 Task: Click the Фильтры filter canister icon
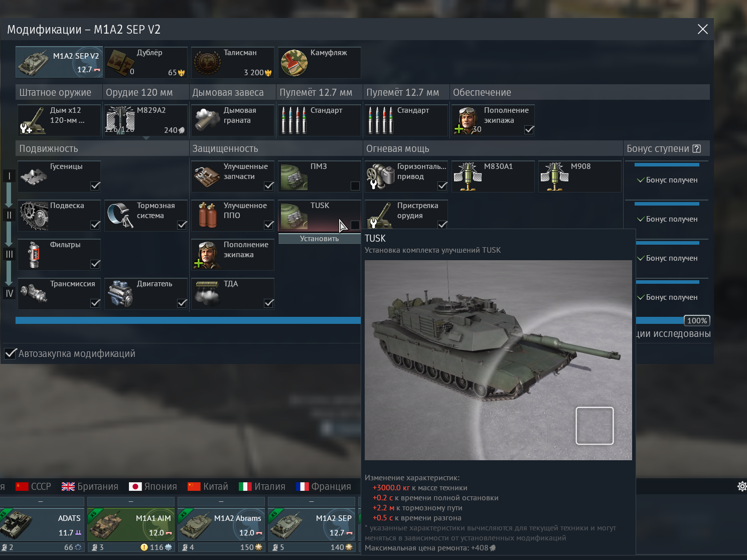click(x=34, y=255)
